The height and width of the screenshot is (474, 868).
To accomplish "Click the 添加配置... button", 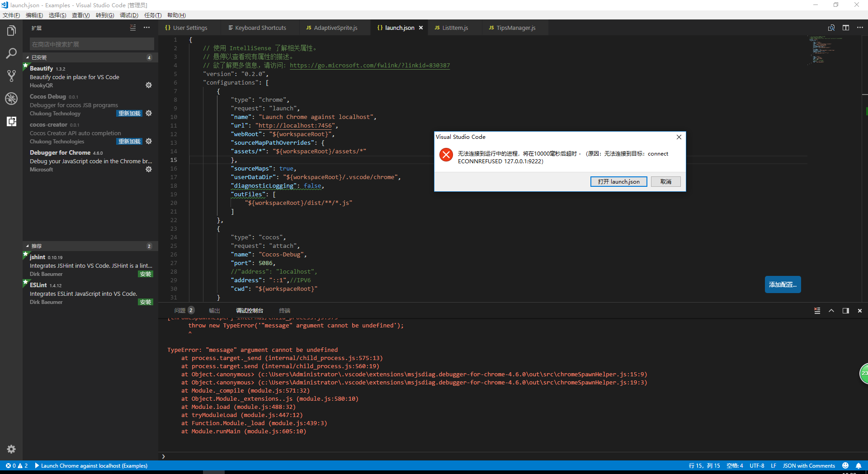I will (x=783, y=284).
